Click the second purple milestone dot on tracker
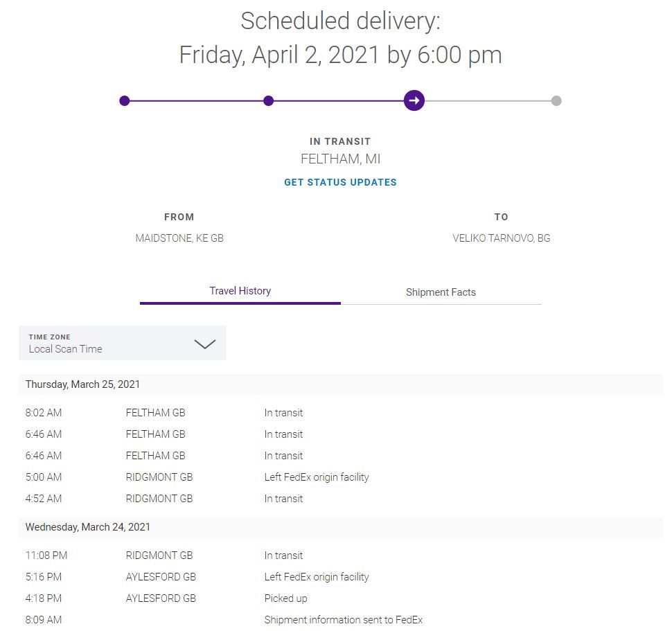The image size is (672, 631). coord(269,101)
